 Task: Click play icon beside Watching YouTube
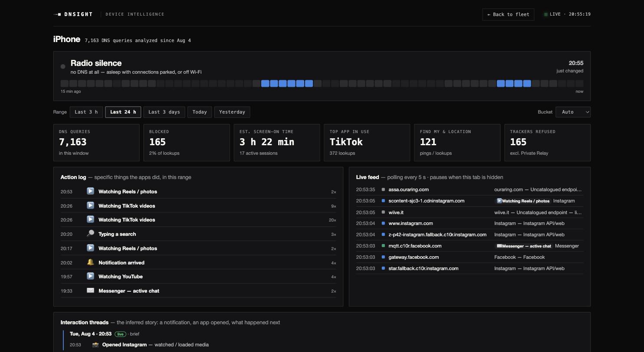(x=90, y=276)
